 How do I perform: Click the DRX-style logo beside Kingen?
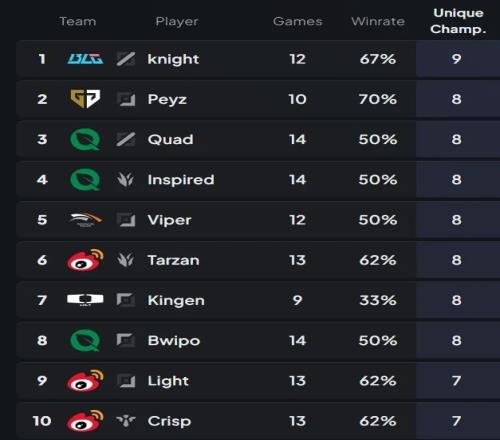point(85,300)
